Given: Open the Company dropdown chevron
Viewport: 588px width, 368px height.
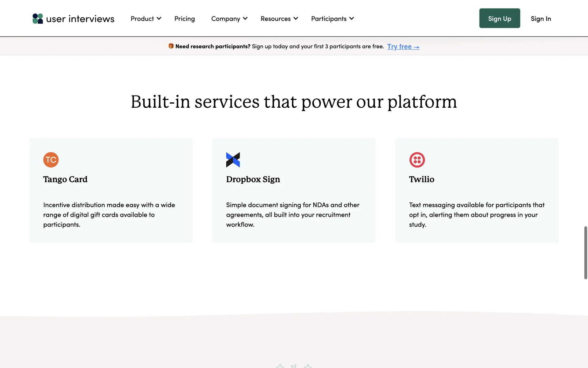Looking at the screenshot, I should (245, 19).
